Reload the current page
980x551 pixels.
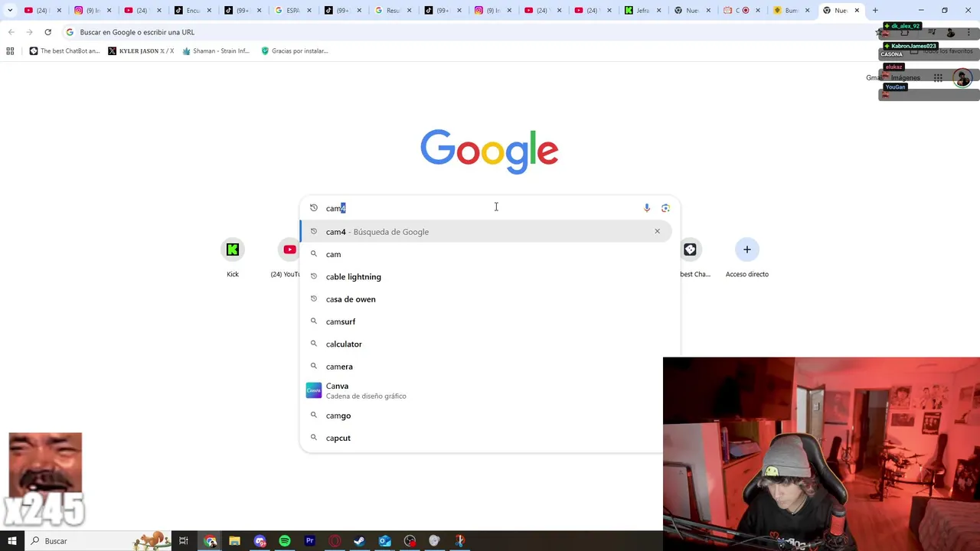click(47, 32)
